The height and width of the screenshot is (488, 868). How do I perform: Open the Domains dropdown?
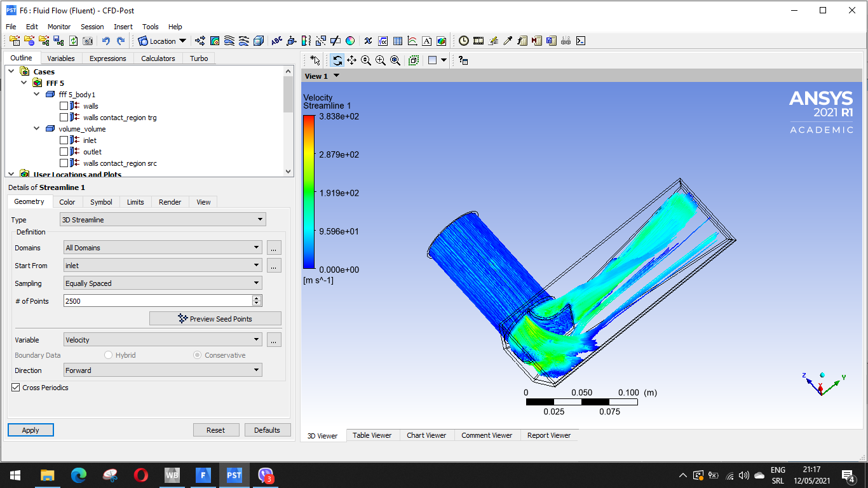tap(163, 248)
